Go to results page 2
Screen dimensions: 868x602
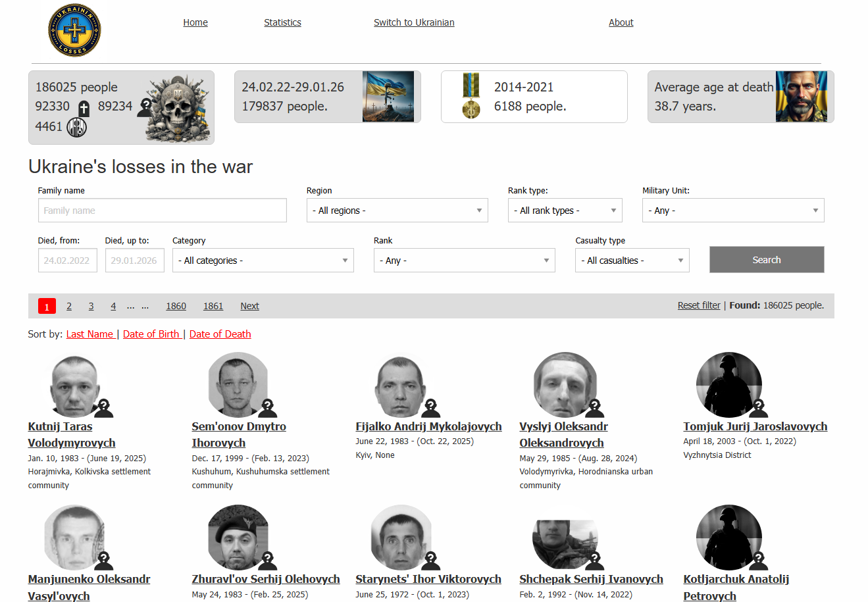69,306
